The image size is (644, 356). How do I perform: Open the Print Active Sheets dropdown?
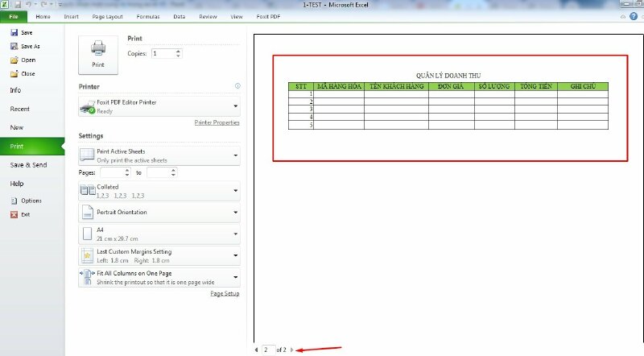[x=235, y=155]
